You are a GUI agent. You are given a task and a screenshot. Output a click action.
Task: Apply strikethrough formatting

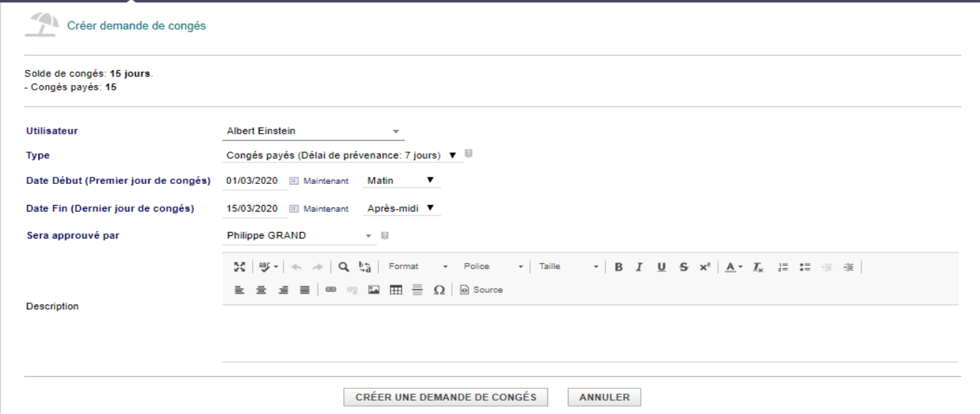tap(684, 267)
